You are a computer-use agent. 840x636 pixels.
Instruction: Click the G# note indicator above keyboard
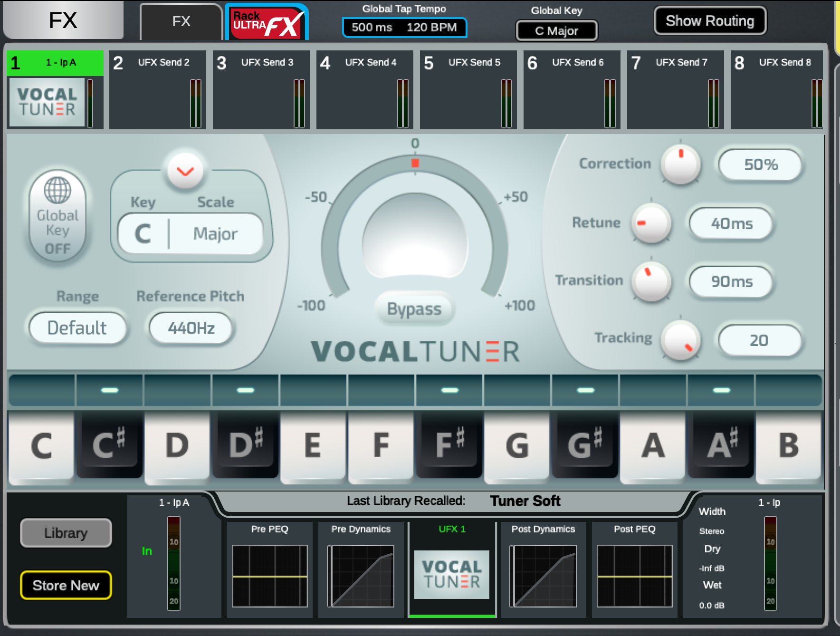[585, 390]
